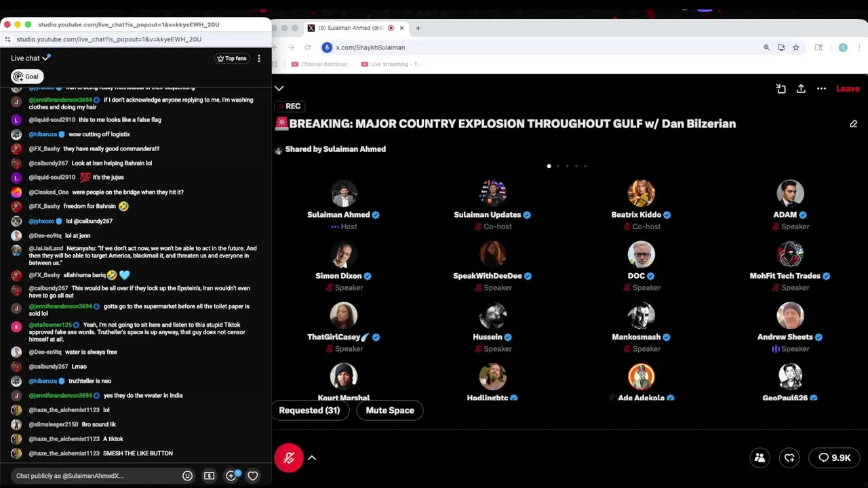Open the Channel dashboard bookmark
Viewport: 868px width, 488px height.
point(321,64)
